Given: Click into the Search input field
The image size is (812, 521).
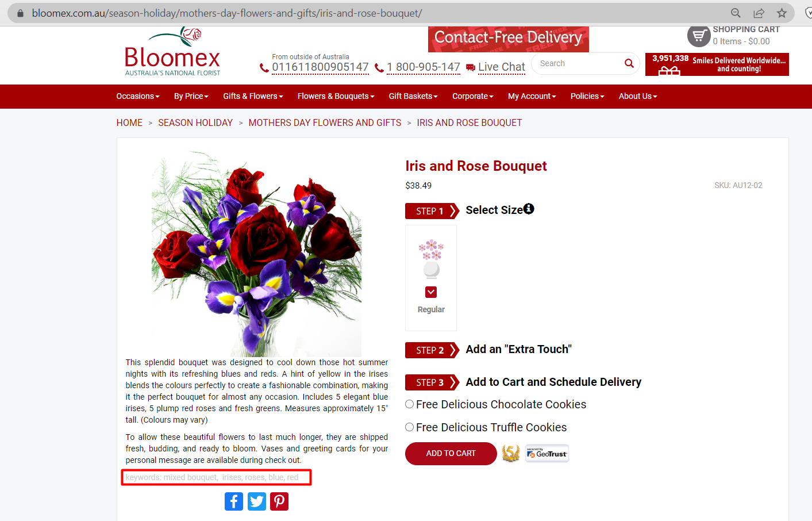Looking at the screenshot, I should [578, 63].
